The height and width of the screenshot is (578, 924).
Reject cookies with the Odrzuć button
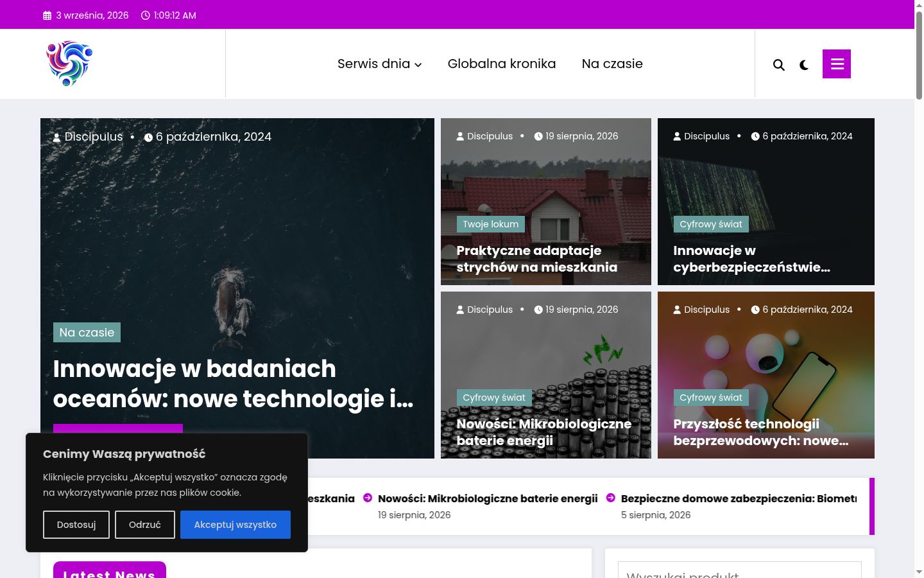click(x=145, y=525)
